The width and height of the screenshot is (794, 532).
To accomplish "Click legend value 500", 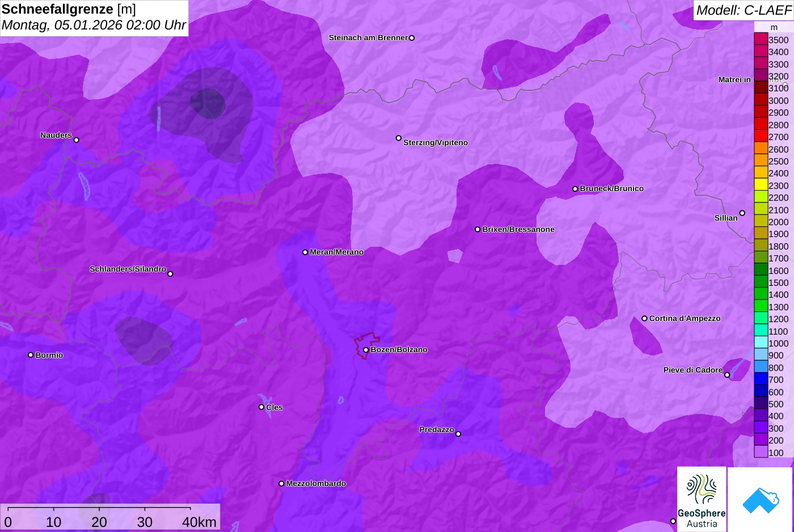I will [776, 404].
